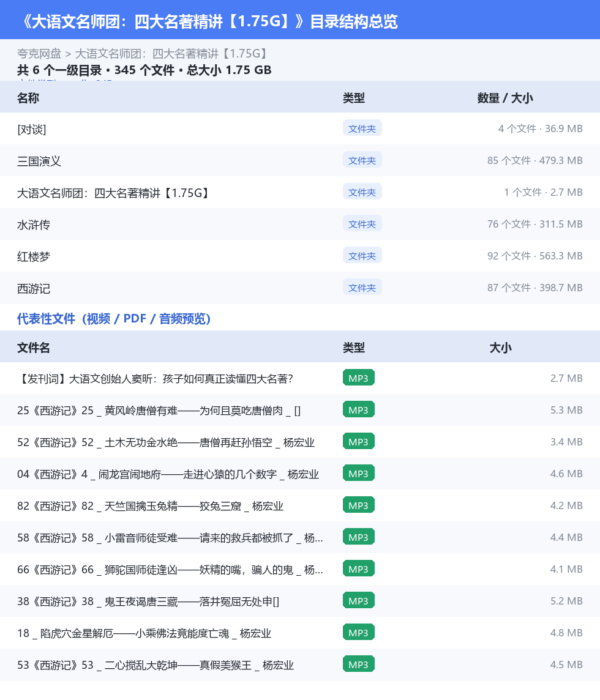Viewport: 600px width, 700px height.
Task: Select file 04《西游记》闹龙宫闹地府
Action: (x=168, y=474)
